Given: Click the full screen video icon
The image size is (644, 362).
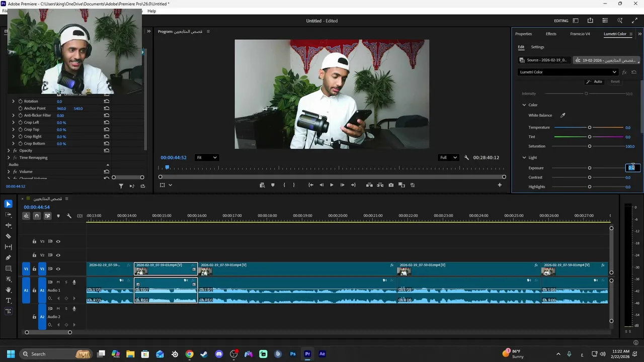Looking at the screenshot, I should [x=634, y=21].
